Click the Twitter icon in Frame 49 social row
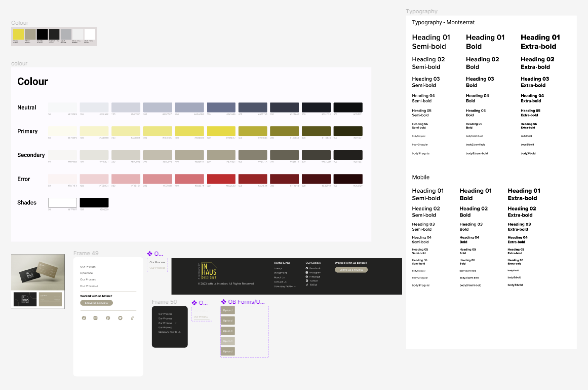588x390 pixels. (120, 318)
